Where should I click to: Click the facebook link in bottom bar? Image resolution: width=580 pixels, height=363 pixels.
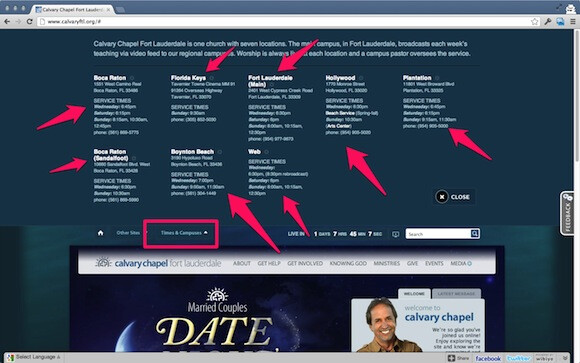pos(488,358)
